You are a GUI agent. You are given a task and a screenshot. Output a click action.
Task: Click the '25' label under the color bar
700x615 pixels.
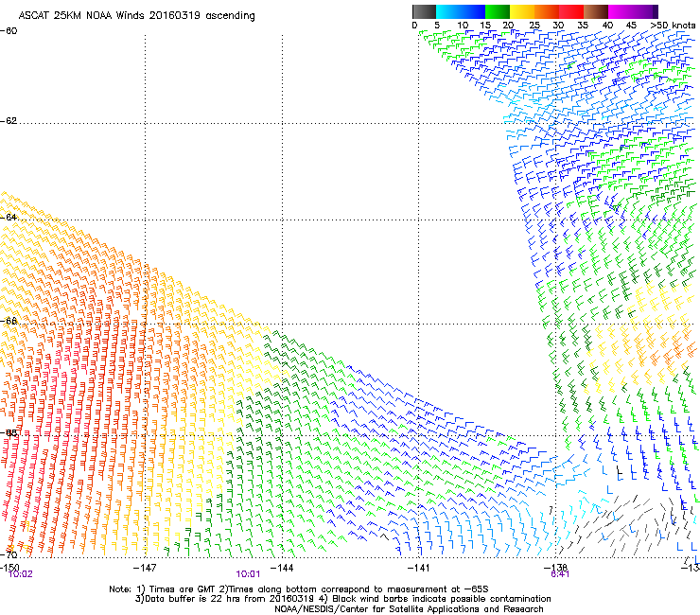pyautogui.click(x=534, y=26)
